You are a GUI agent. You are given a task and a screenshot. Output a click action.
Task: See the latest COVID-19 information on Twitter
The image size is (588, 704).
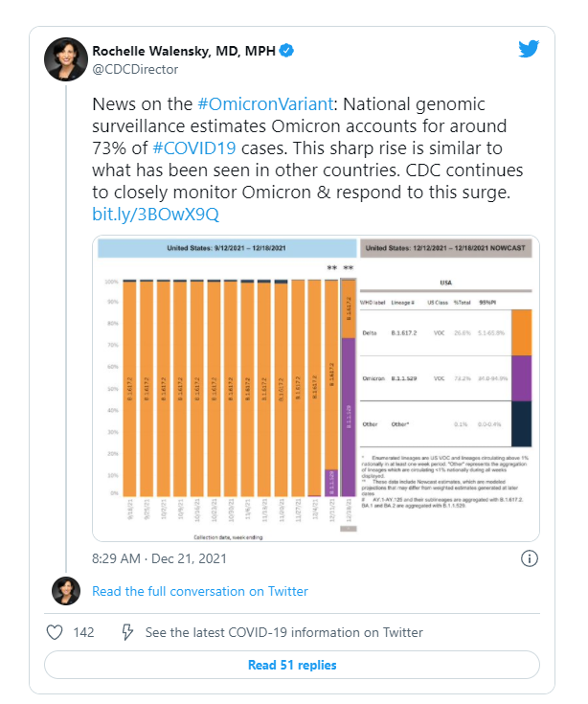(x=283, y=632)
